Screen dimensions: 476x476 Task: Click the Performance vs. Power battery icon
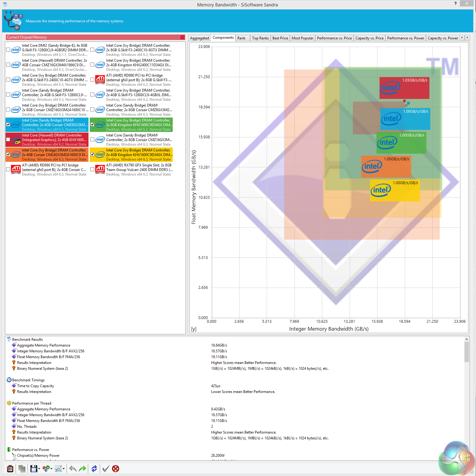click(x=9, y=449)
